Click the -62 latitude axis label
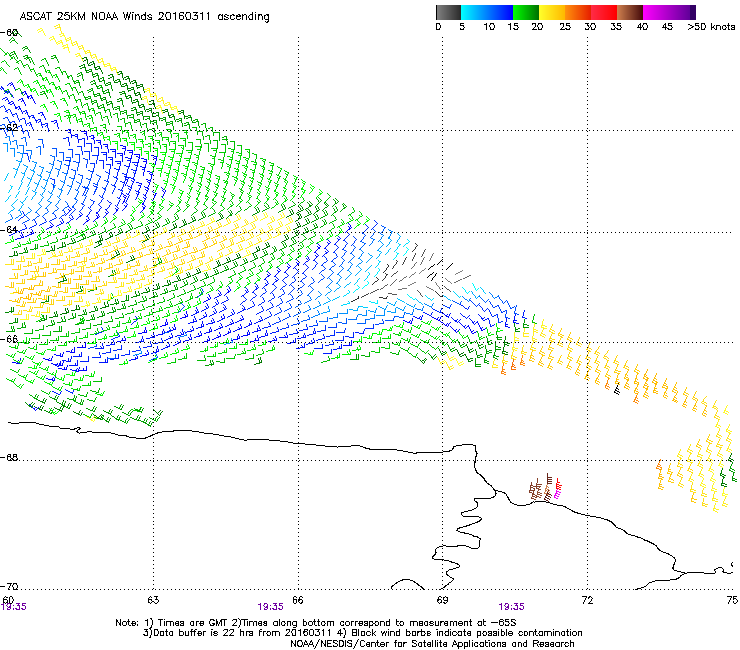This screenshot has width=740, height=650. pos(9,127)
